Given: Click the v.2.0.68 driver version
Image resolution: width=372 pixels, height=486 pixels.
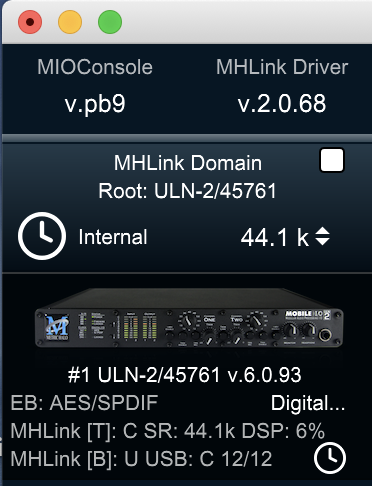Looking at the screenshot, I should [282, 103].
